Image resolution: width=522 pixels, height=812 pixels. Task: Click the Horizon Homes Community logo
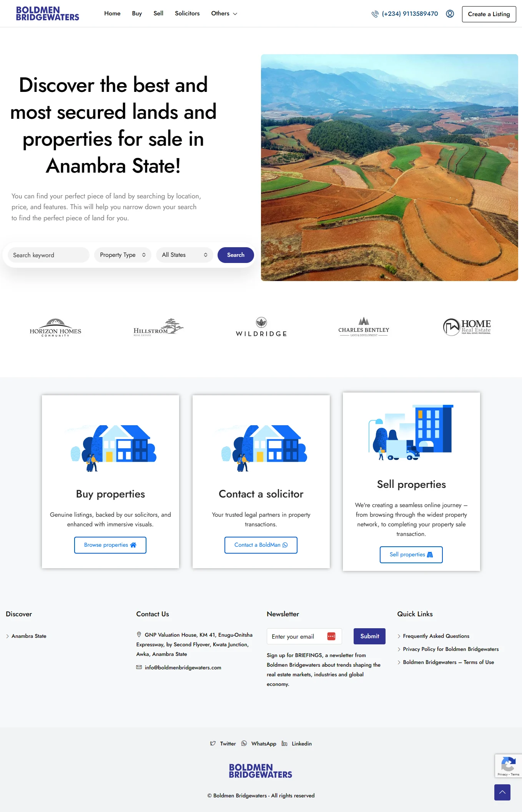[55, 328]
